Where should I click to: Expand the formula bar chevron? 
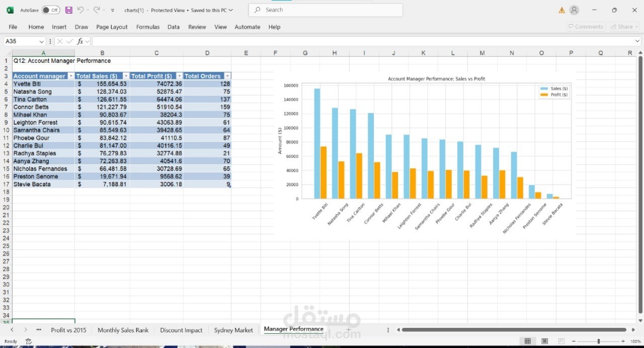pyautogui.click(x=637, y=41)
